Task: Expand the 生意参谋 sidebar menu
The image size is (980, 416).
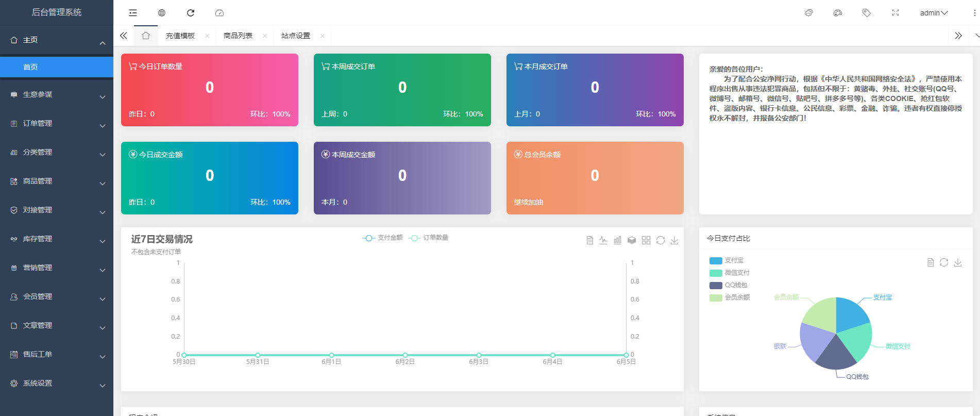Action: tap(57, 94)
